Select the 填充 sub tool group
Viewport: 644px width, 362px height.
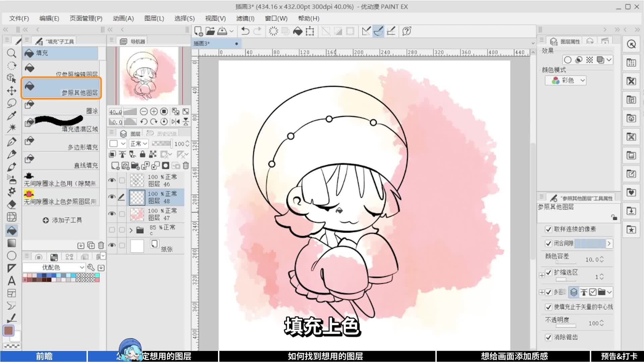[60, 53]
